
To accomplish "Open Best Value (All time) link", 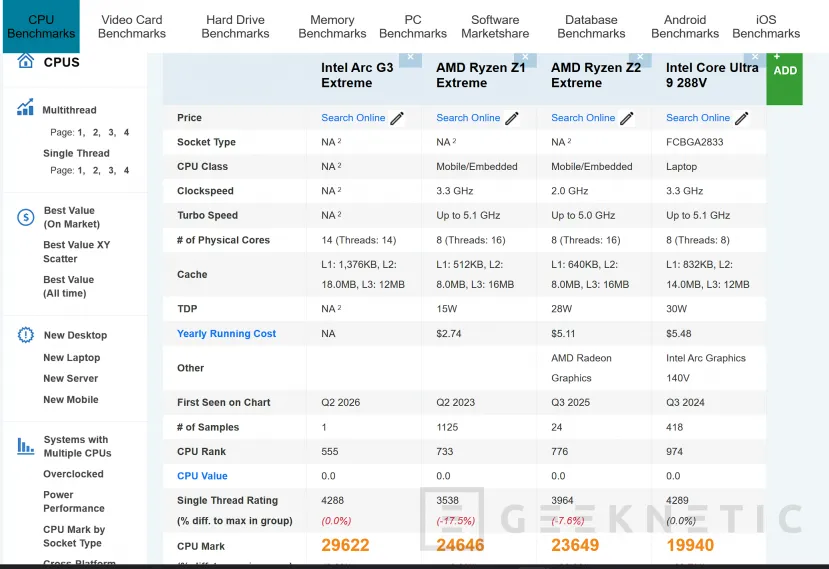I will [x=68, y=286].
